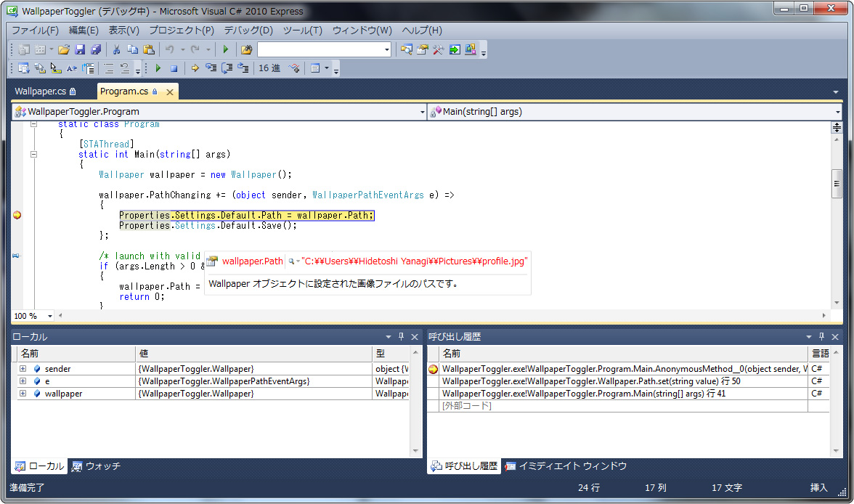Toggle the breakpoint glyph in editor margin
This screenshot has height=504, width=854.
[17, 215]
